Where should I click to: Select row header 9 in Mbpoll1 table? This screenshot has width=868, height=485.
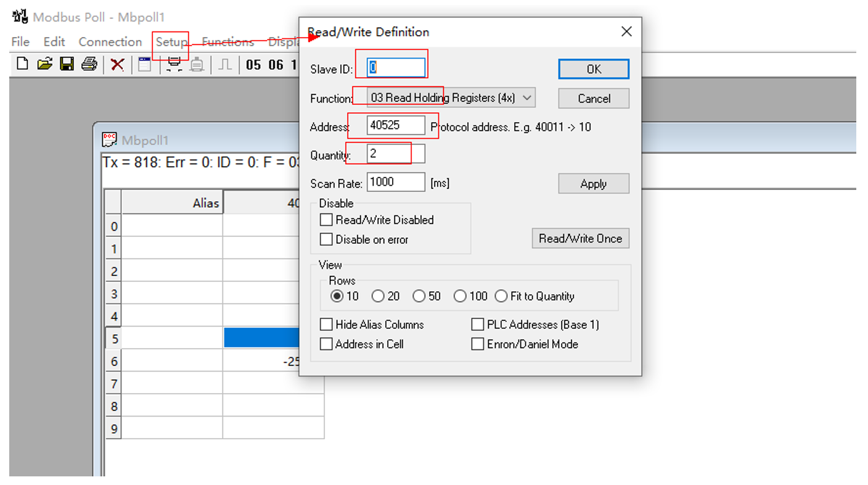[x=113, y=428]
